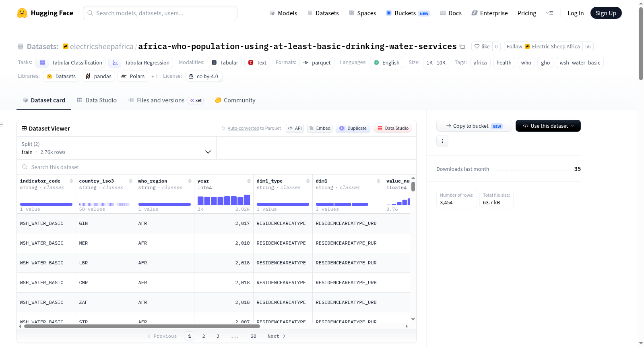
Task: Click the English language tag
Action: pos(386,62)
